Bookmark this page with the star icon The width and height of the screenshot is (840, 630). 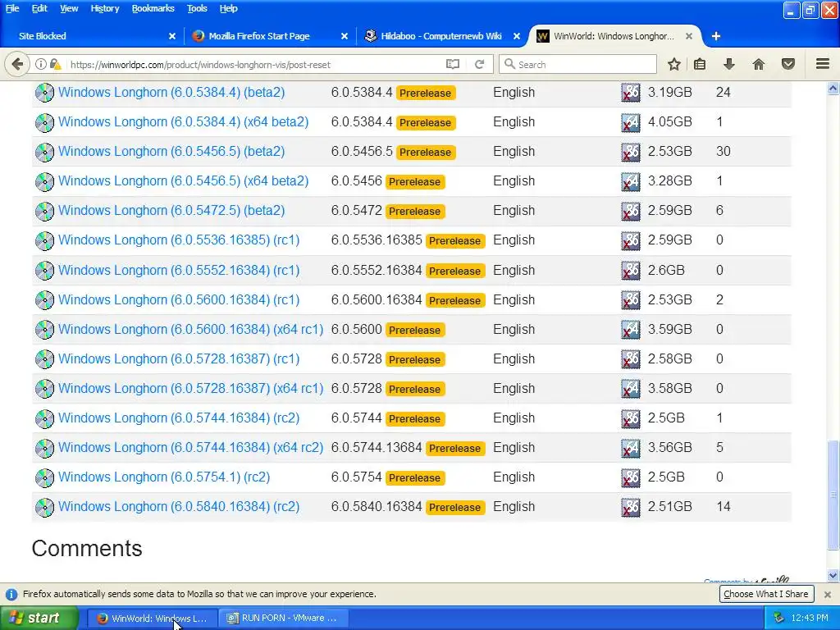674,64
